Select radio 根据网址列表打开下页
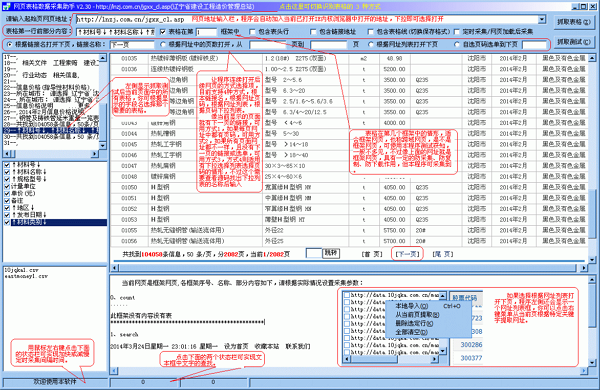Screen dimensions: 600x390 click(x=370, y=45)
